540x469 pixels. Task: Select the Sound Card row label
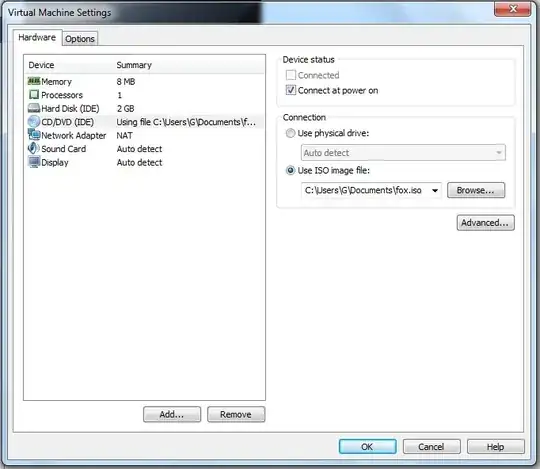click(x=64, y=149)
